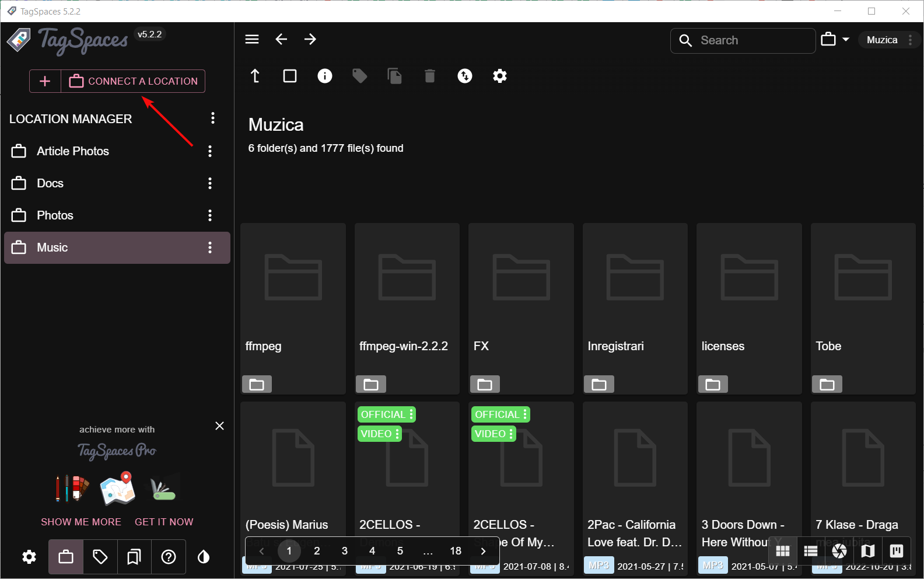Screen dimensions: 924x579
Task: Click CONNECT A LOCATION
Action: click(134, 81)
